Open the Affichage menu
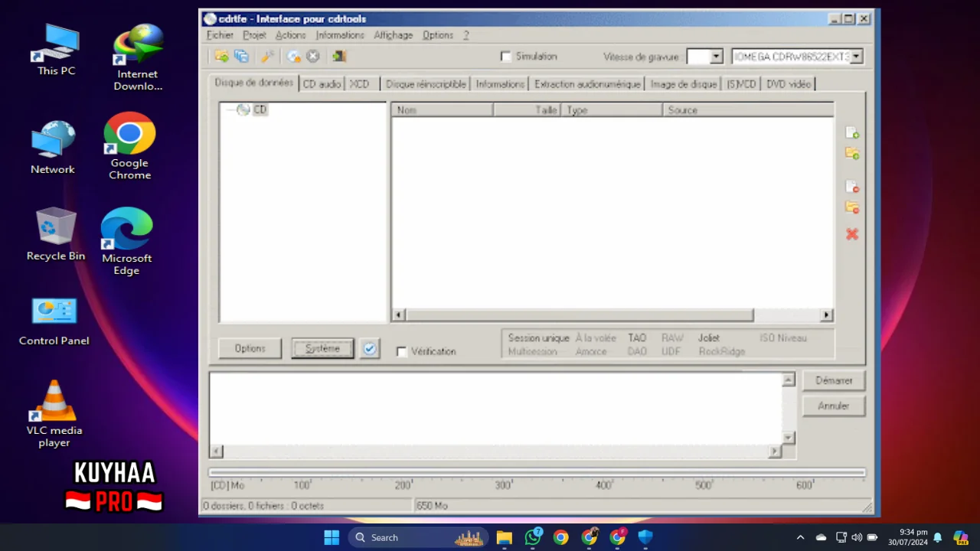980x551 pixels. (393, 35)
